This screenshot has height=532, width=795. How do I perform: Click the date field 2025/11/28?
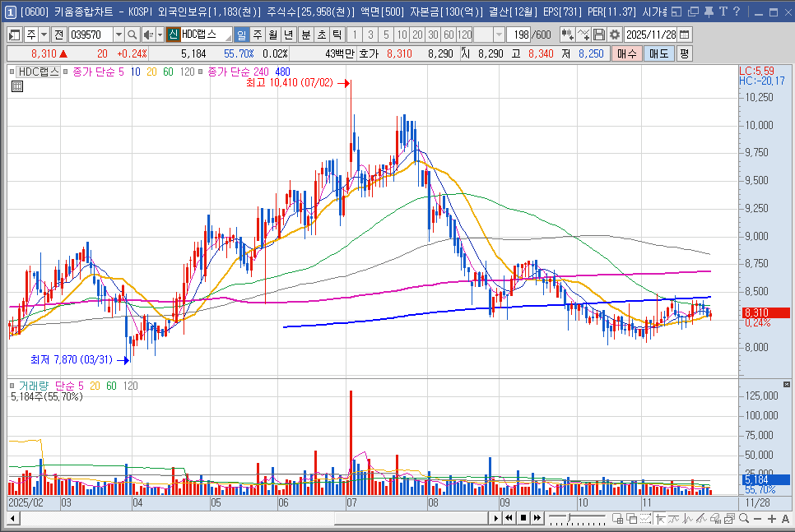click(651, 35)
